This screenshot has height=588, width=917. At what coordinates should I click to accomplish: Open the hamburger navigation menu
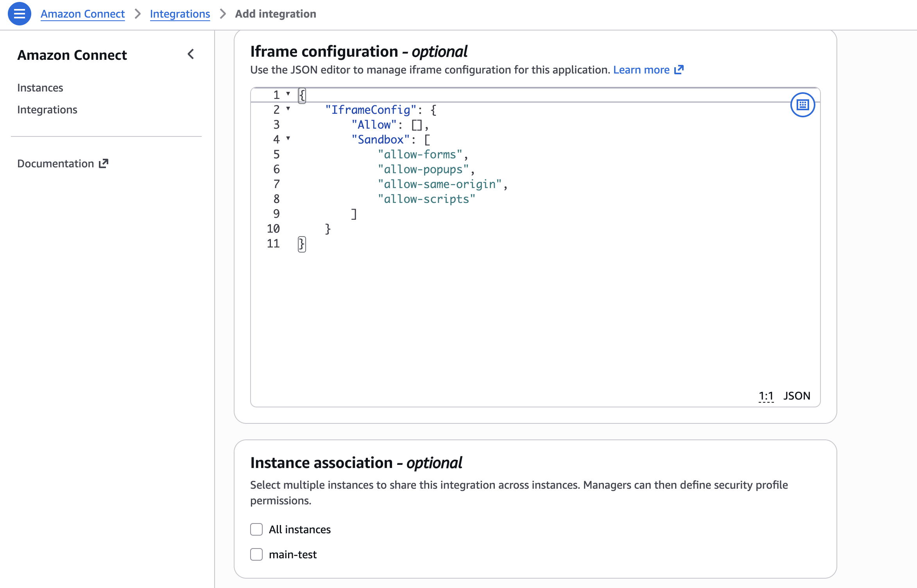pos(19,14)
